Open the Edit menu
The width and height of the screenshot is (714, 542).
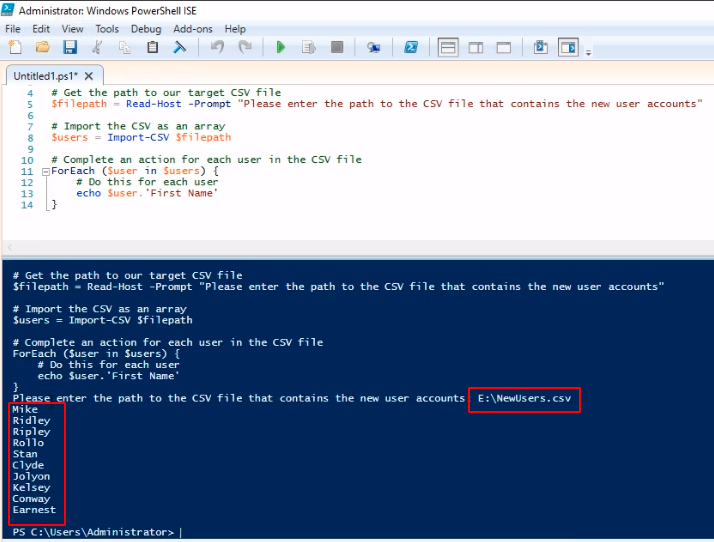(x=41, y=29)
